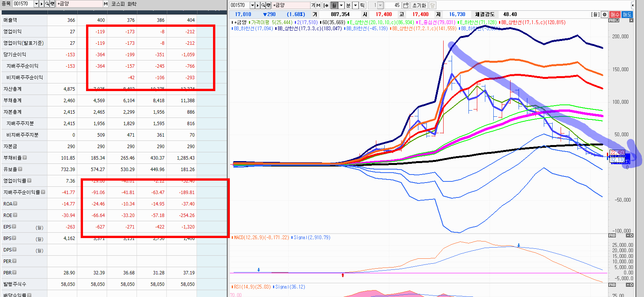Toggle the 틱 tick period button
Image resolution: width=644 pixels, height=297 pixels.
[363, 5]
